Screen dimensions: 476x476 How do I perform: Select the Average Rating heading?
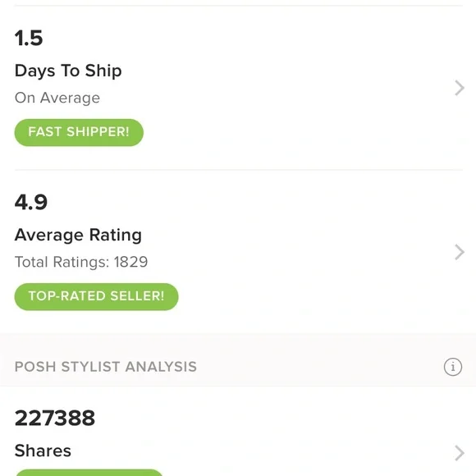coord(78,236)
